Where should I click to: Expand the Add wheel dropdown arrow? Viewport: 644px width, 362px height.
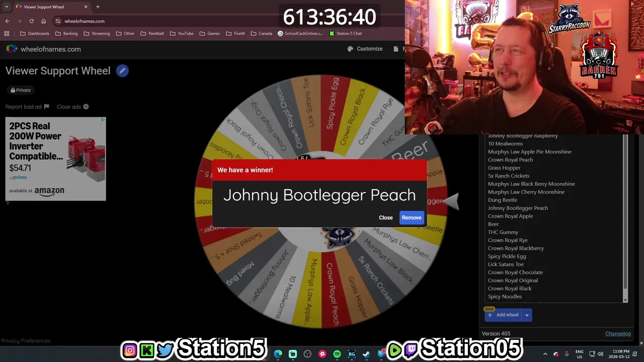(x=527, y=315)
